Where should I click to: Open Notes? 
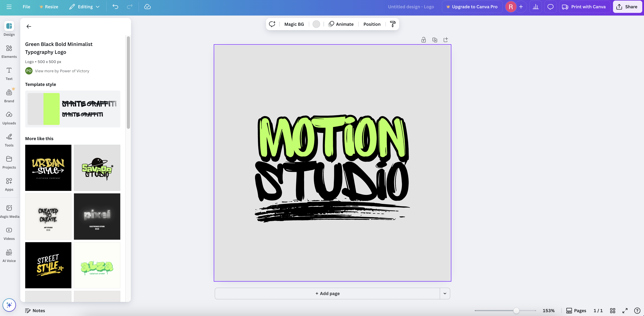tap(35, 310)
